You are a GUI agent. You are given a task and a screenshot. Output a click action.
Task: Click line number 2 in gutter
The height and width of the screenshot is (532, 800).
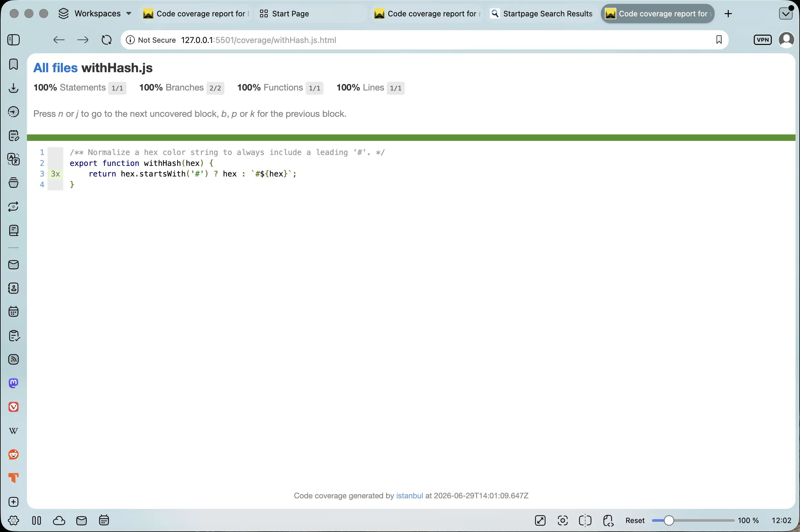(42, 163)
